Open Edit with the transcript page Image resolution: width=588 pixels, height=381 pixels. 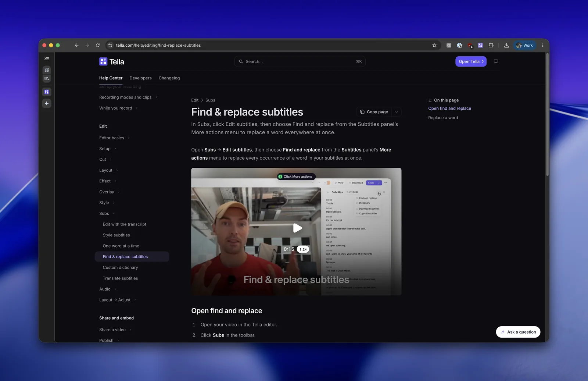[125, 224]
